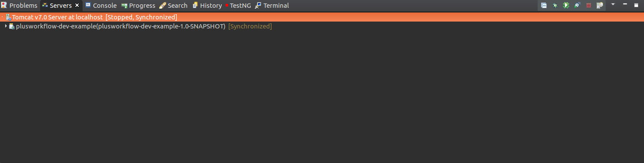
Task: Open the TestNG tab
Action: 238,6
